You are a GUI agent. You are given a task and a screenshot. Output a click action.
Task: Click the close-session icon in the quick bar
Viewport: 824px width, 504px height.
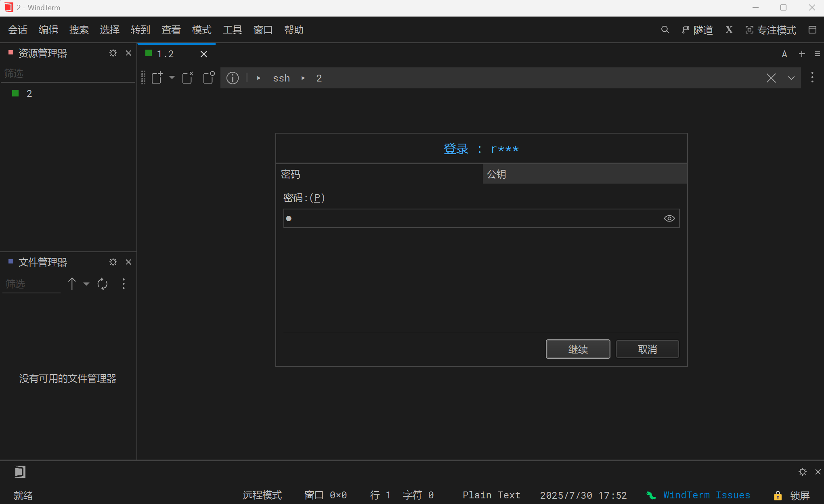click(x=187, y=77)
